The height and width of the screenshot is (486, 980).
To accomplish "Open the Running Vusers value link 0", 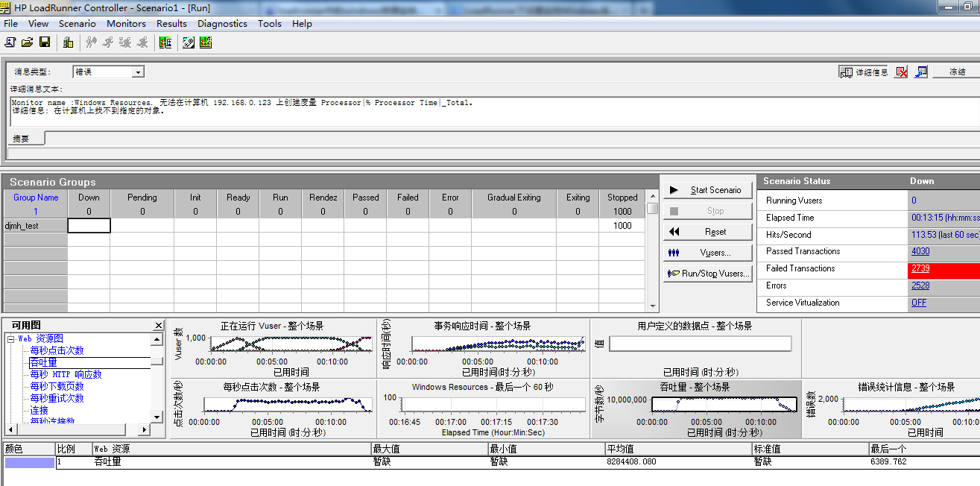I will point(914,201).
